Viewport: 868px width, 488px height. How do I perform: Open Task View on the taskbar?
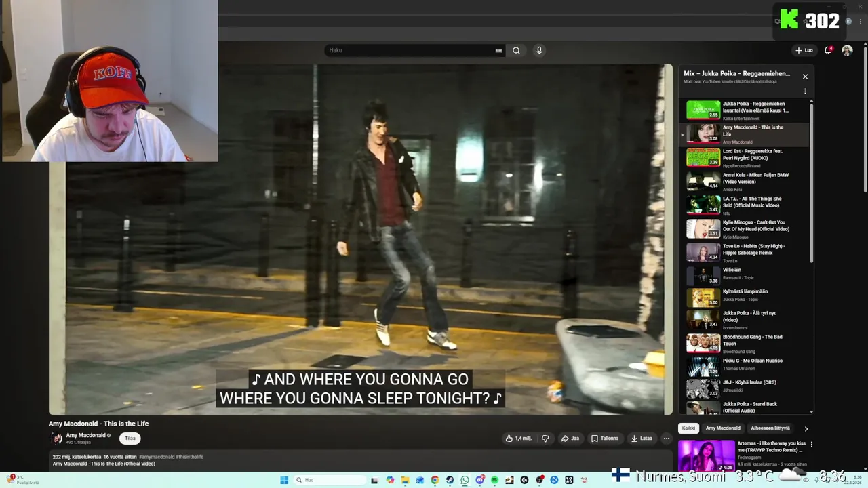(374, 480)
